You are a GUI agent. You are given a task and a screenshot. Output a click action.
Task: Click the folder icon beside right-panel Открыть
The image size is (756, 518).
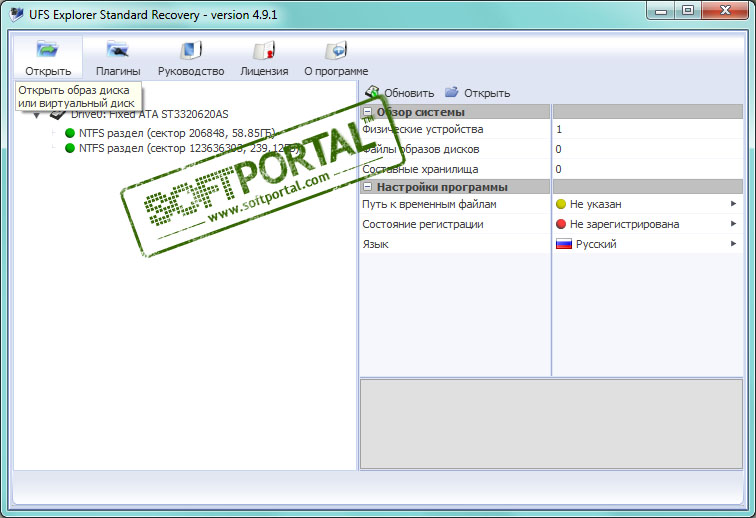click(451, 92)
